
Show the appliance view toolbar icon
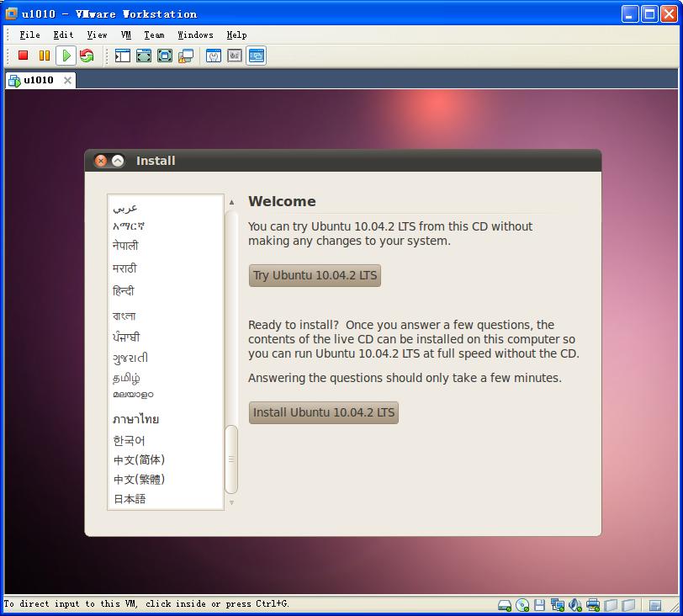tap(235, 56)
